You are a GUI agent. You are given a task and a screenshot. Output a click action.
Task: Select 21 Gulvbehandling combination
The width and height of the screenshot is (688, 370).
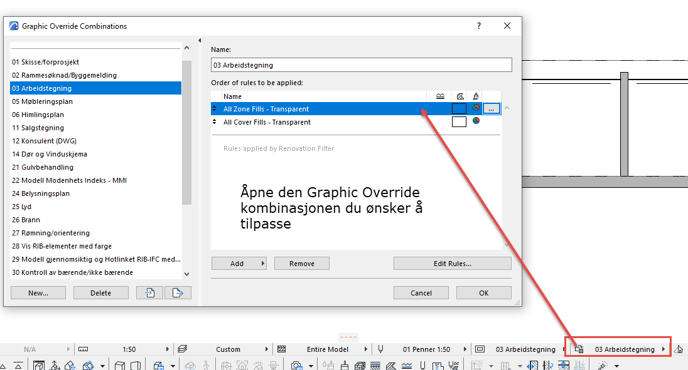tap(96, 167)
